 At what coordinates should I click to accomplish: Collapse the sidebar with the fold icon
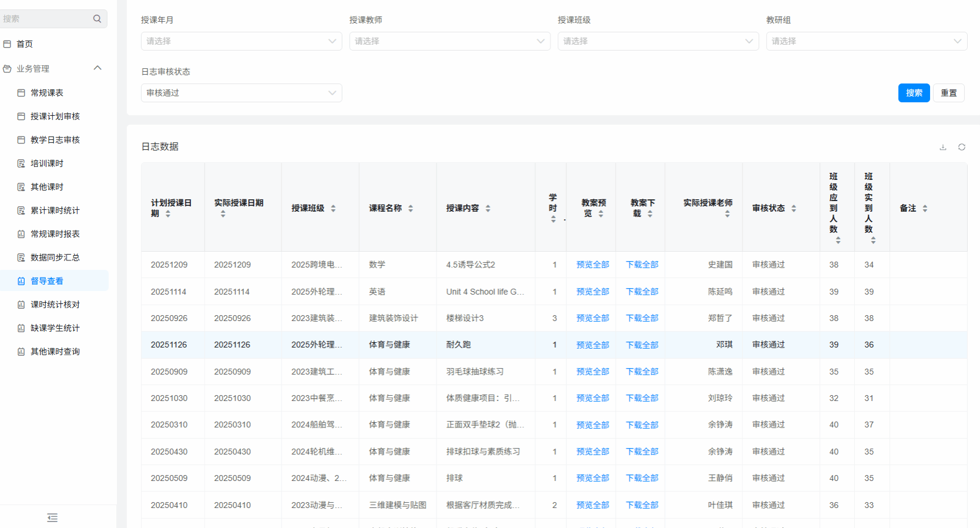(52, 517)
